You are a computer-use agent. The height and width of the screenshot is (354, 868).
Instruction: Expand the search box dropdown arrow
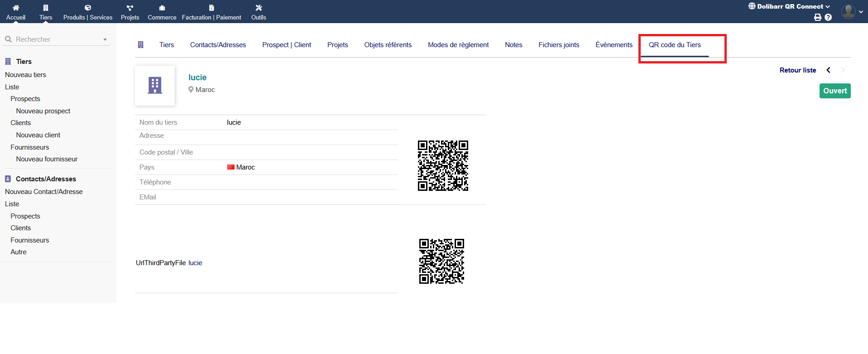pyautogui.click(x=105, y=40)
